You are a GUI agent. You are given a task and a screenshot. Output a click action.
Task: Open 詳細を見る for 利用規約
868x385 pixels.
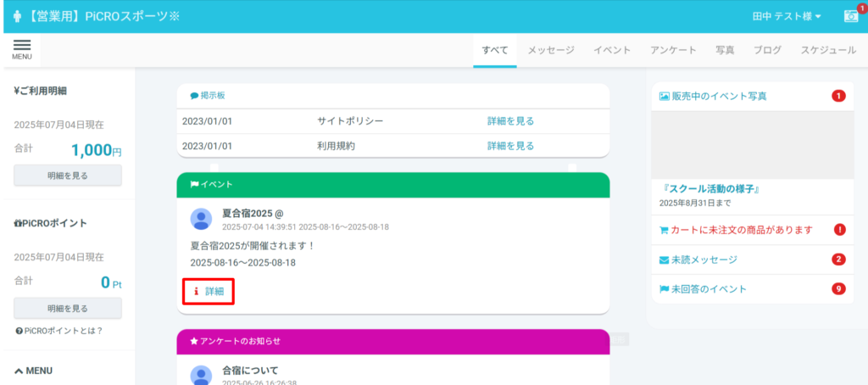tap(510, 146)
